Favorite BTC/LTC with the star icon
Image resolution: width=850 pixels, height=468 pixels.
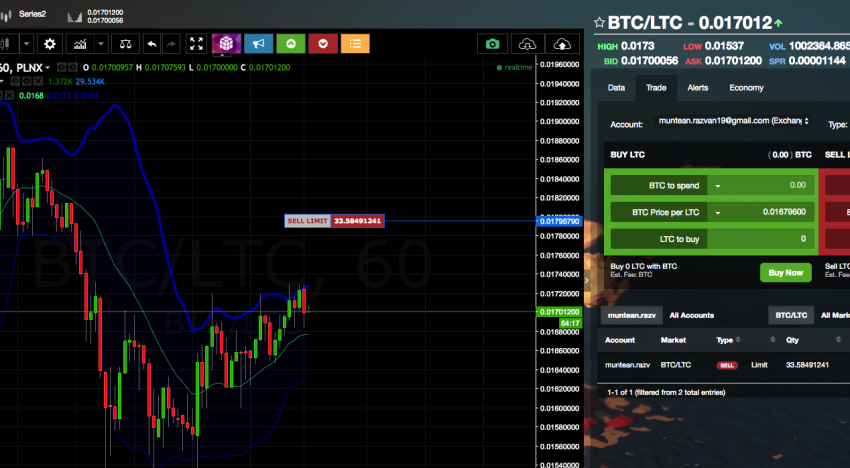pyautogui.click(x=599, y=22)
